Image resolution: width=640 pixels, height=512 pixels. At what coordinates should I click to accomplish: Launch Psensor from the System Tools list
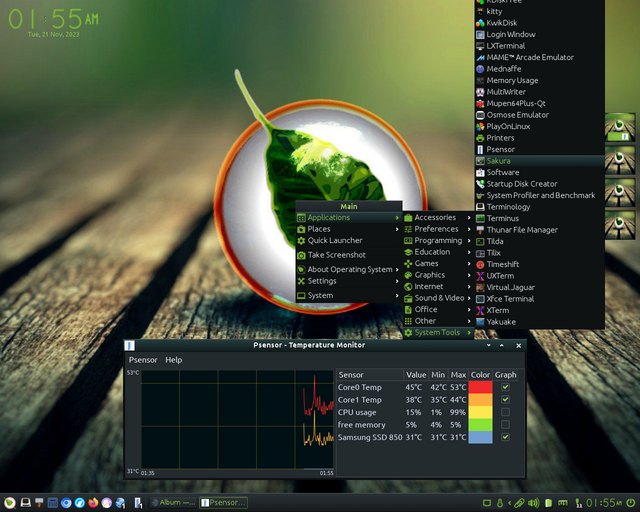point(540,149)
